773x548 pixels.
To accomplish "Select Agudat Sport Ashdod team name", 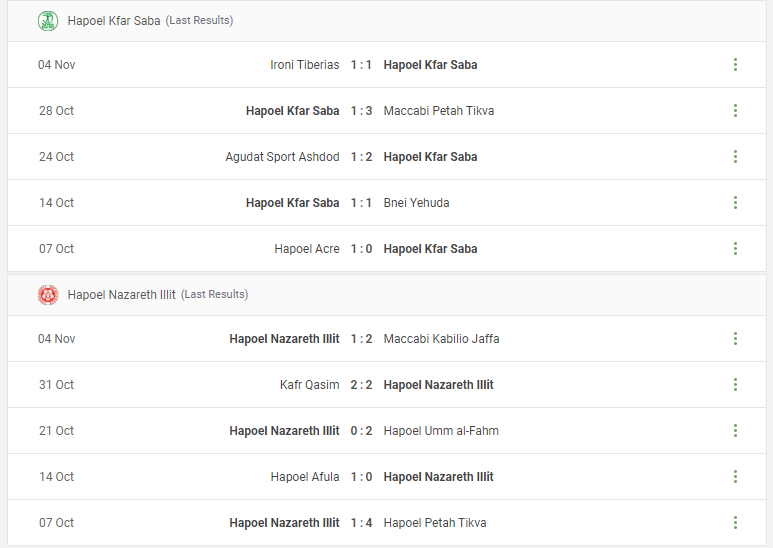I will pos(282,157).
